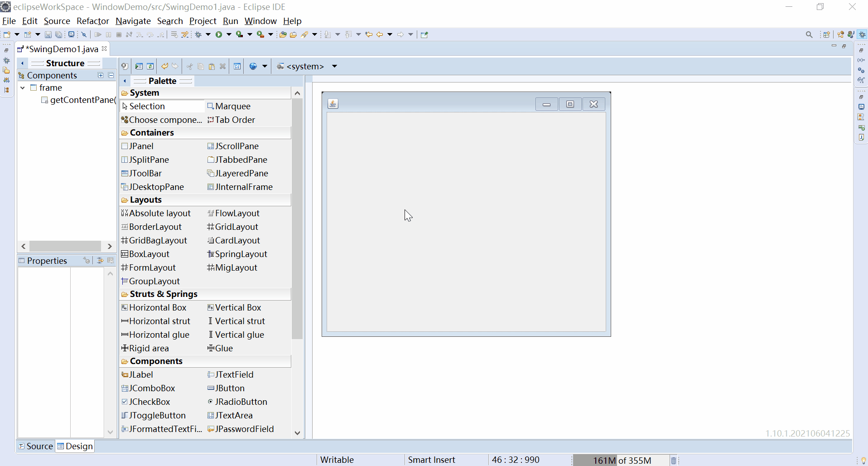This screenshot has width=868, height=466.
Task: Select JTextField from the palette
Action: (x=231, y=374)
